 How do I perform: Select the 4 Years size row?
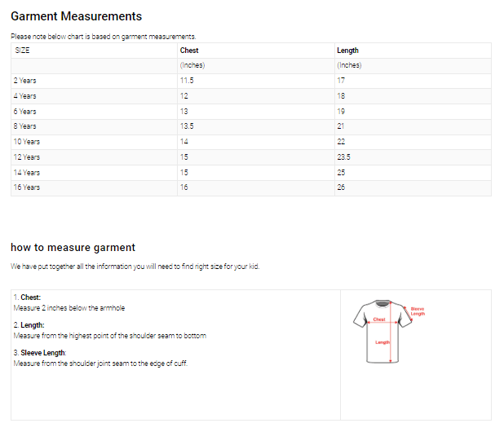25,96
